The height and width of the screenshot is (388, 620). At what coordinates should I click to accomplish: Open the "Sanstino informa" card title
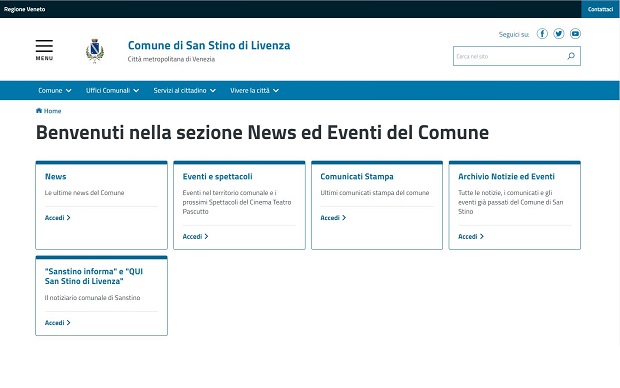[x=94, y=276]
